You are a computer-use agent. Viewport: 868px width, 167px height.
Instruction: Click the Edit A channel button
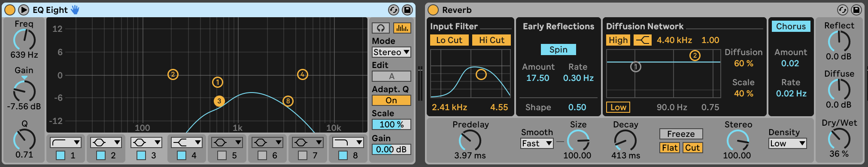pos(392,76)
